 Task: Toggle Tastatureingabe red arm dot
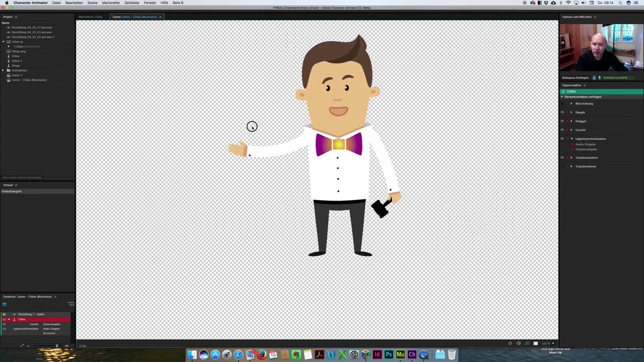click(x=572, y=149)
